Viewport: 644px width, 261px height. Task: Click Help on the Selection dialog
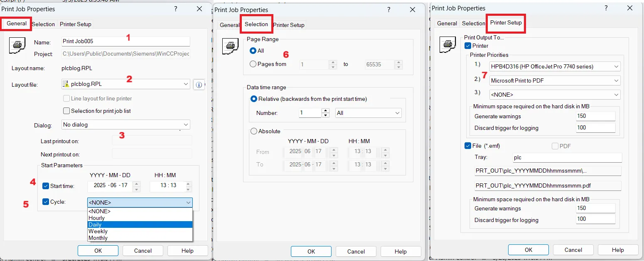pos(400,251)
